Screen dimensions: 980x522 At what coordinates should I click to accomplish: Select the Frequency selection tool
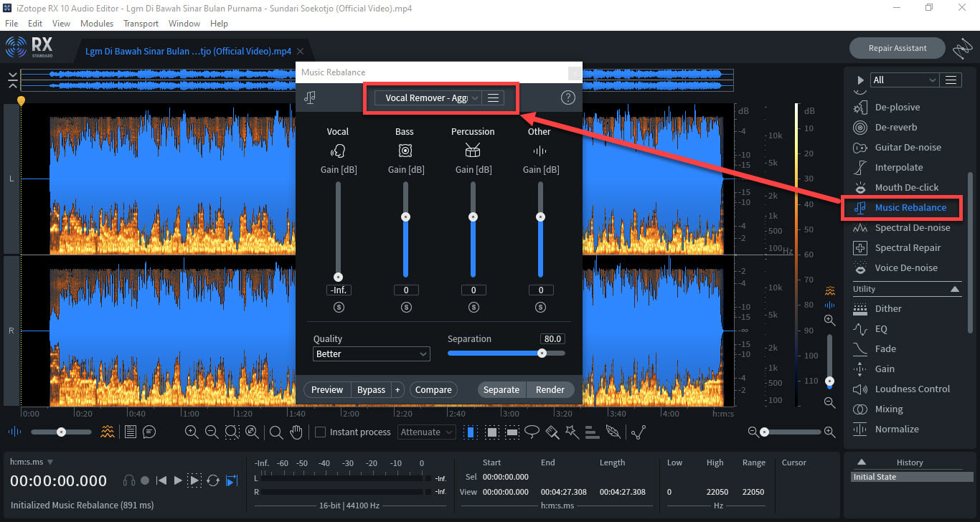pyautogui.click(x=512, y=432)
